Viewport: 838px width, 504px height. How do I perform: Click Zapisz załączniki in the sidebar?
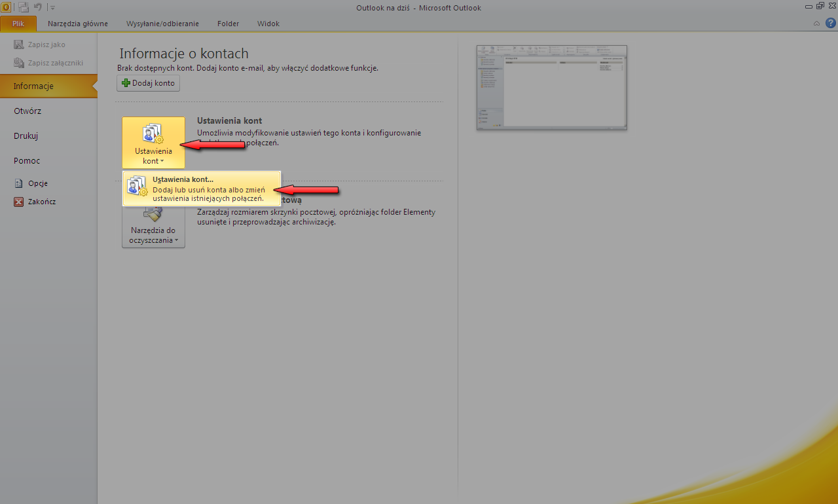48,63
